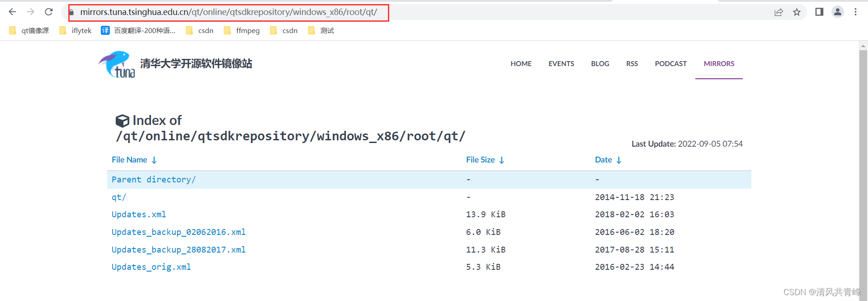
Task: Click the site title 清华大学开源软件镜像站
Action: pyautogui.click(x=196, y=64)
